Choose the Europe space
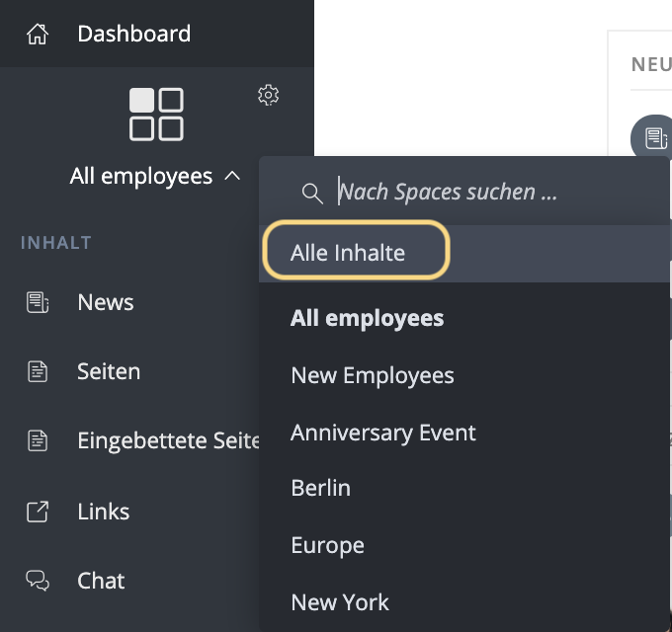The width and height of the screenshot is (672, 632). coord(327,545)
